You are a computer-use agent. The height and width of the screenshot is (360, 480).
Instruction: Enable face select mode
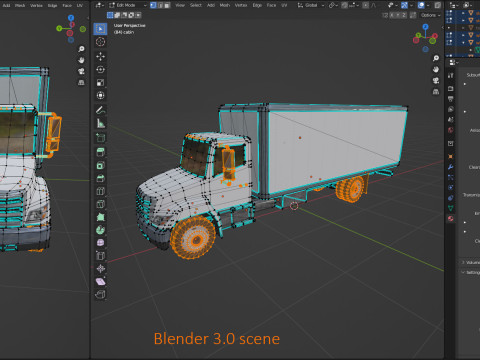(167, 5)
